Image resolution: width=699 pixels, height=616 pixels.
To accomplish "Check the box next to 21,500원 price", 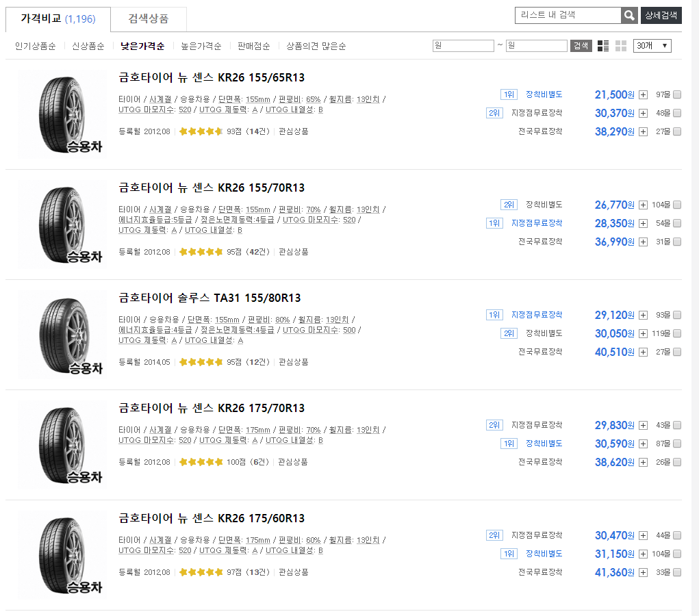I will tap(677, 94).
